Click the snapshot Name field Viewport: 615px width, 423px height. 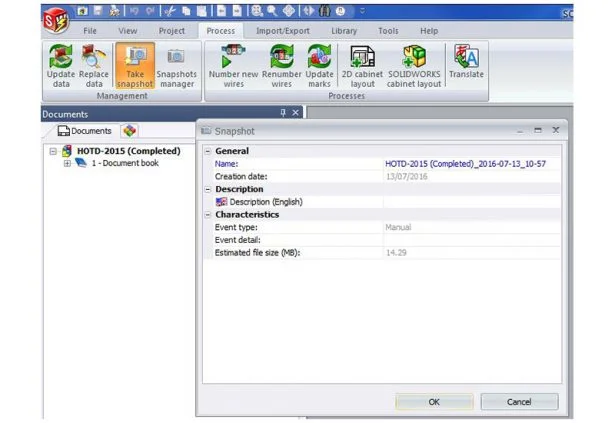(x=470, y=163)
